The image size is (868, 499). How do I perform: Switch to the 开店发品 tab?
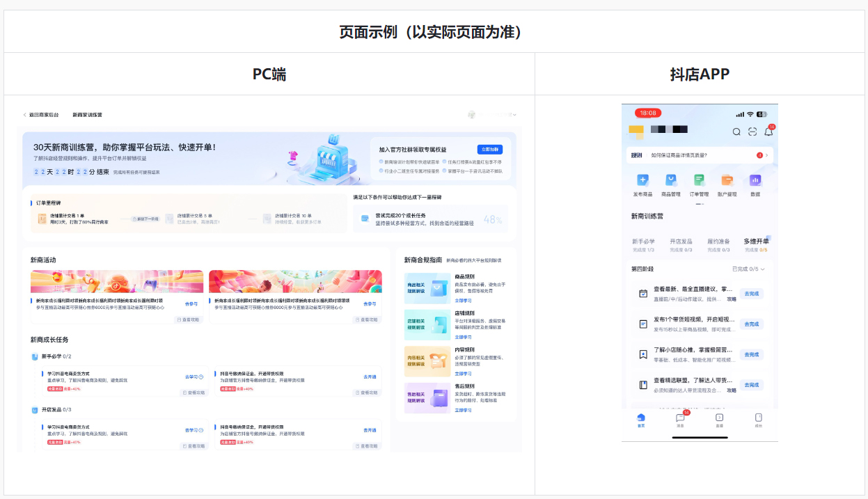click(x=681, y=241)
